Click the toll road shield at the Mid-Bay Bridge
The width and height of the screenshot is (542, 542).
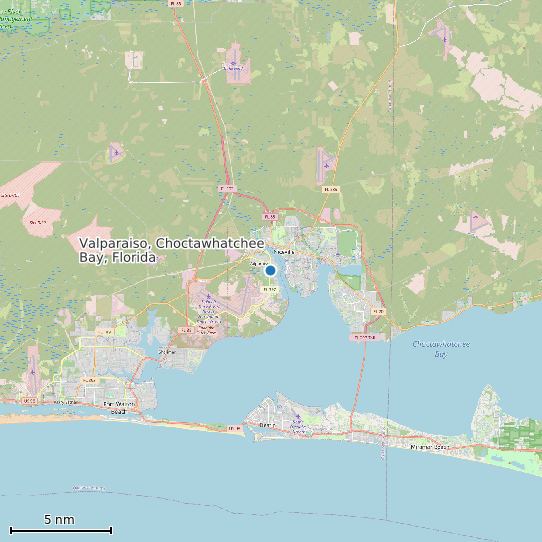click(x=365, y=337)
